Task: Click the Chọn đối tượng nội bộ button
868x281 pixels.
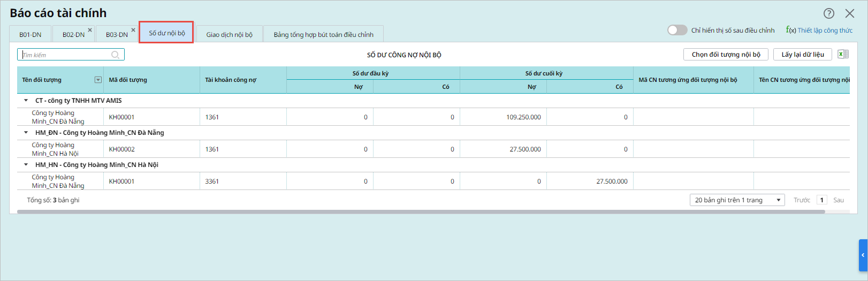Action: [x=726, y=55]
